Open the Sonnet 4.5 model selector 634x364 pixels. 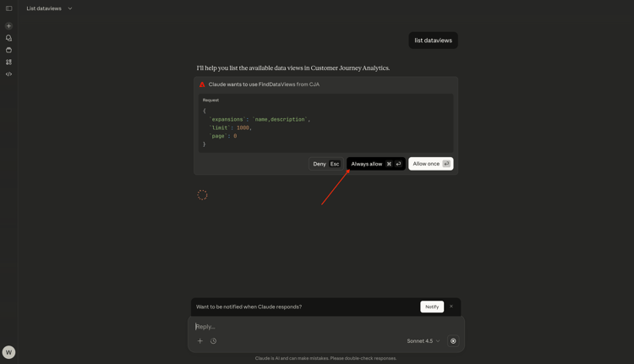[x=423, y=341]
